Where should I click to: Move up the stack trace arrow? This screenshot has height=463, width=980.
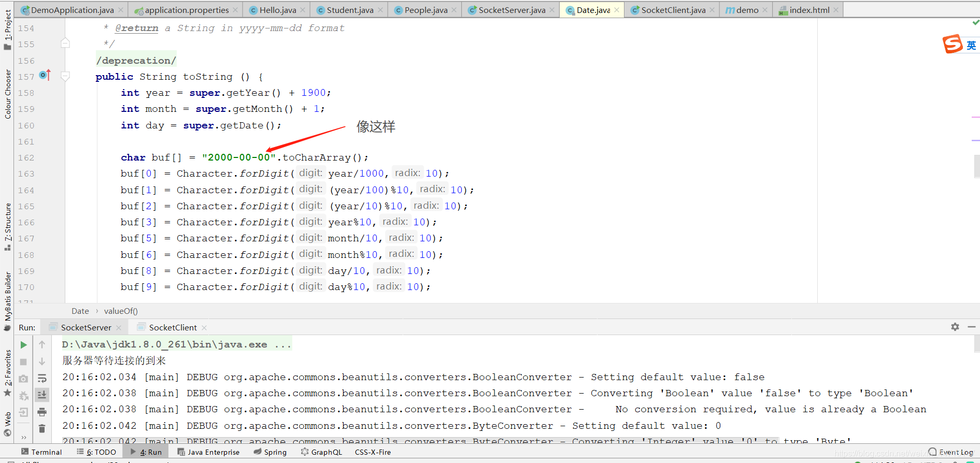(42, 345)
